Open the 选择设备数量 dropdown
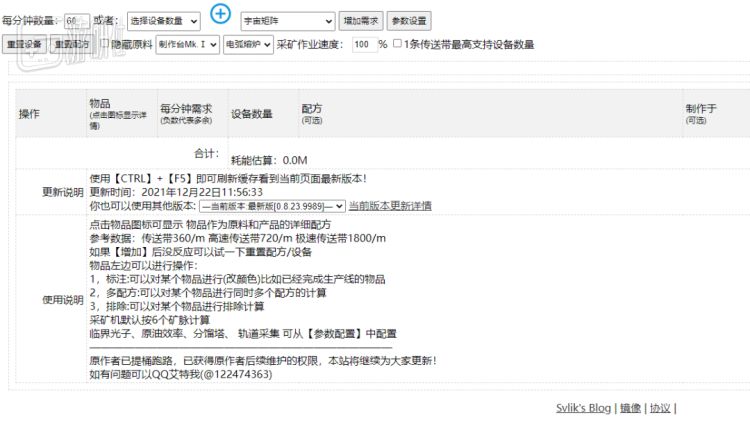This screenshot has width=750, height=424. 164,21
